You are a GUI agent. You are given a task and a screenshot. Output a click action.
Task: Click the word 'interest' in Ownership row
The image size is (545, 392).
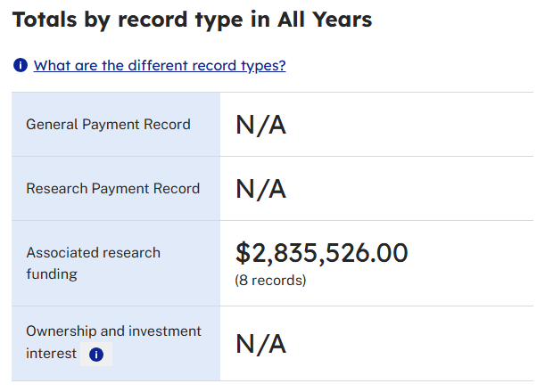51,354
